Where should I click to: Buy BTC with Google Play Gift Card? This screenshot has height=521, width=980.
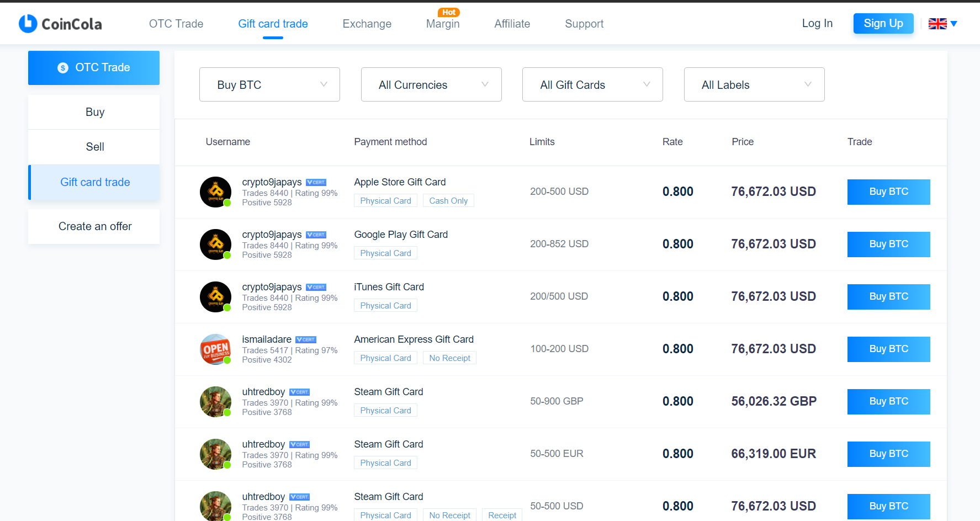tap(888, 244)
